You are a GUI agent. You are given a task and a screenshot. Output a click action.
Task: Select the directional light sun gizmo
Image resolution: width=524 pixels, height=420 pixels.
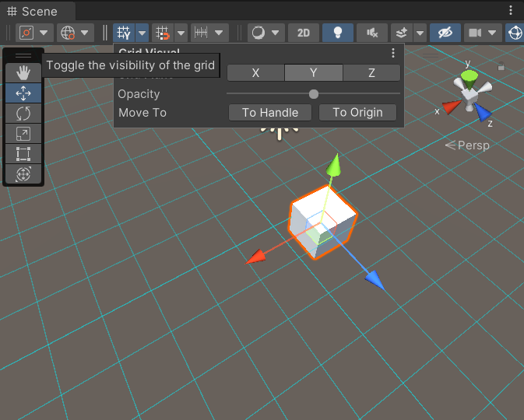click(x=280, y=133)
